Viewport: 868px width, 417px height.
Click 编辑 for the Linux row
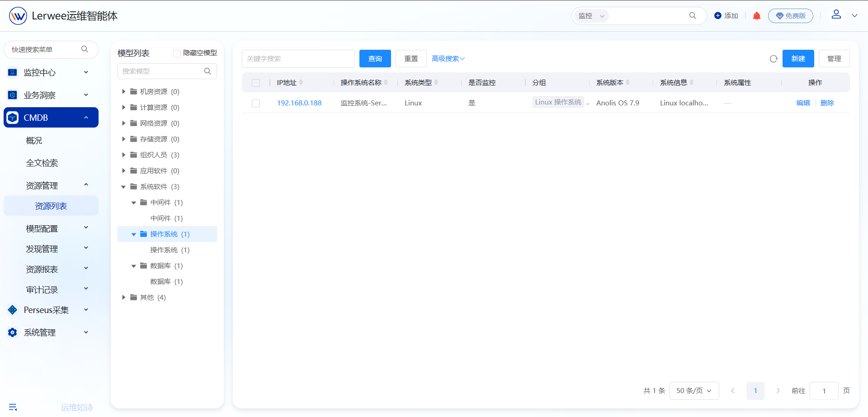pyautogui.click(x=803, y=103)
